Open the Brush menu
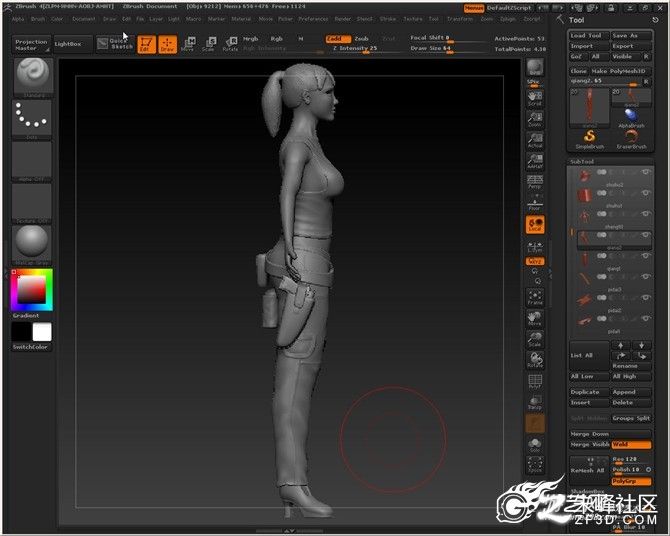 [x=38, y=19]
